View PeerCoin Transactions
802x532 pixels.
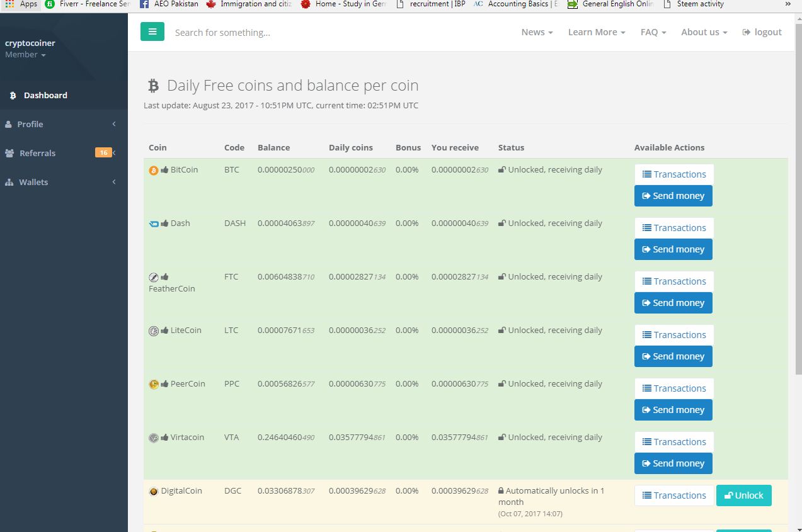tap(674, 388)
